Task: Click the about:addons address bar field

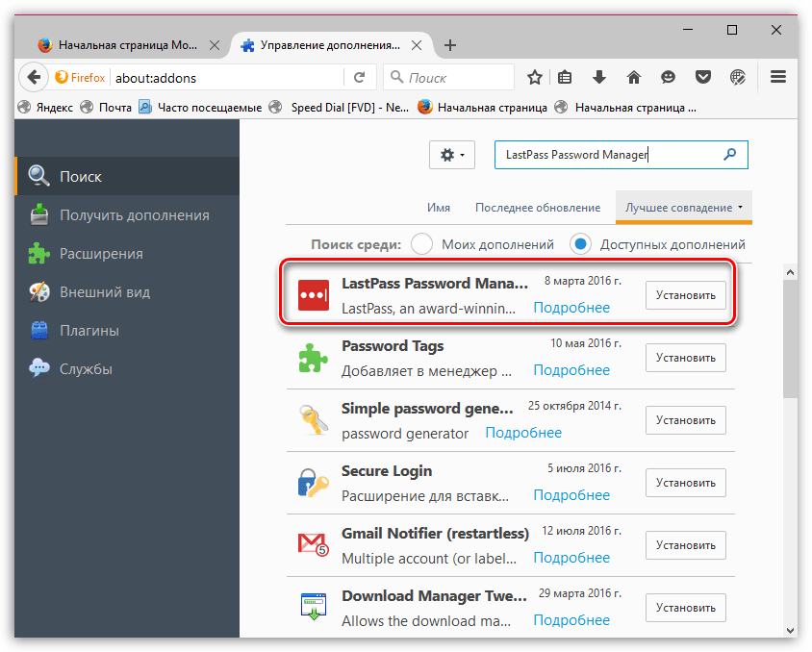Action: point(227,78)
